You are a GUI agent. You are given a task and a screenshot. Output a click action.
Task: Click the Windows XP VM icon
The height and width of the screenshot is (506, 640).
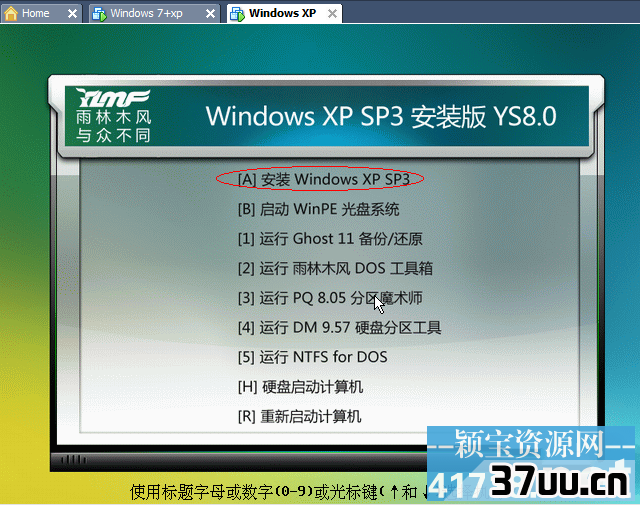237,14
